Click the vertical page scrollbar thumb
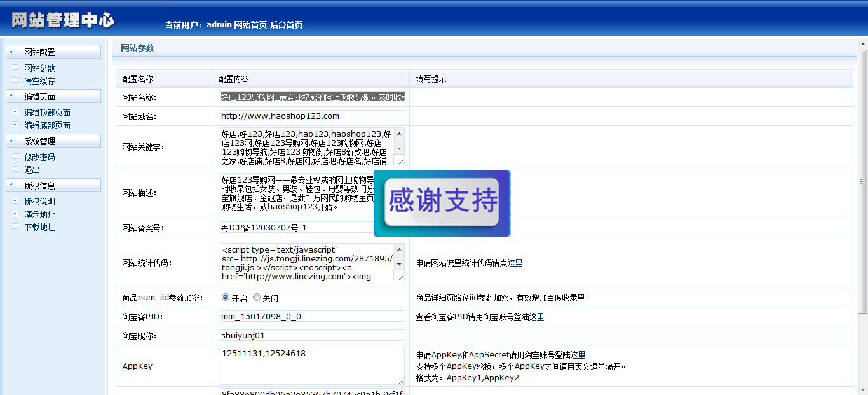 coord(863,181)
